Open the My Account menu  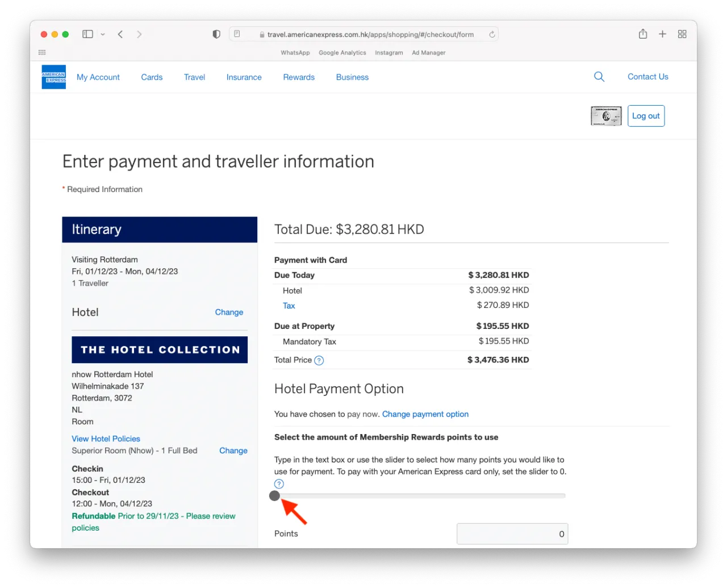(98, 77)
